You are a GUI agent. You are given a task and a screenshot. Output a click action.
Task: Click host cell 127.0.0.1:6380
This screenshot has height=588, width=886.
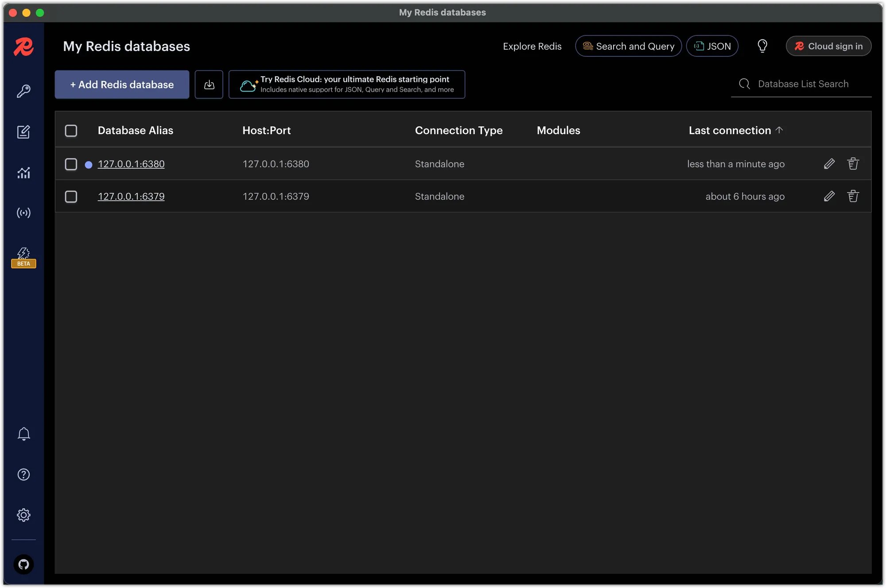[276, 164]
